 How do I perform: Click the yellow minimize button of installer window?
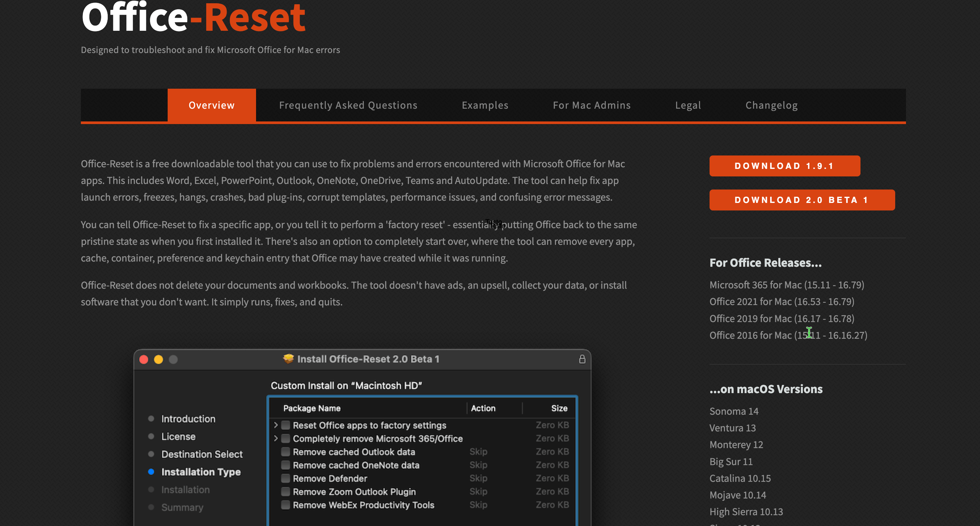(159, 359)
